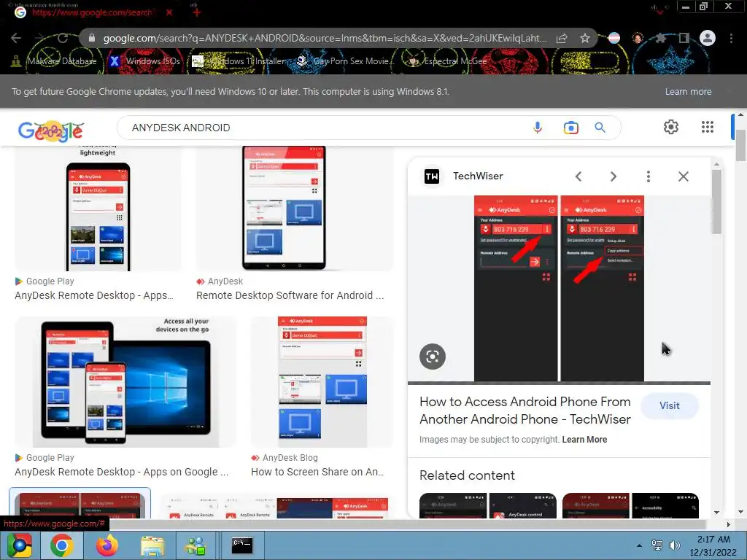Open the Command Prompt taskbar window
This screenshot has height=560, width=747.
pyautogui.click(x=241, y=545)
